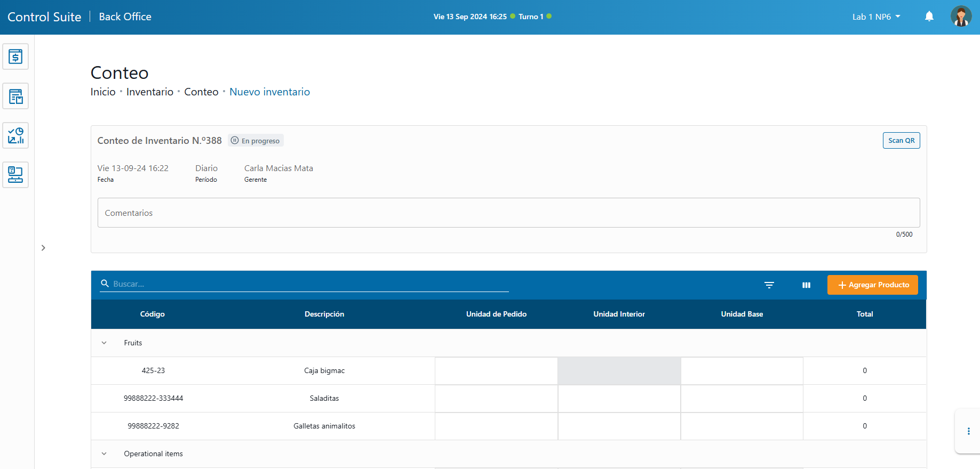Open the three-dot floating options menu
This screenshot has height=469, width=980.
pos(968,431)
